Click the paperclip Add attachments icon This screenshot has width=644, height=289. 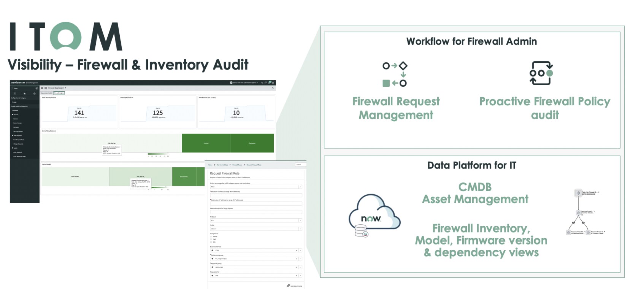[x=288, y=286]
